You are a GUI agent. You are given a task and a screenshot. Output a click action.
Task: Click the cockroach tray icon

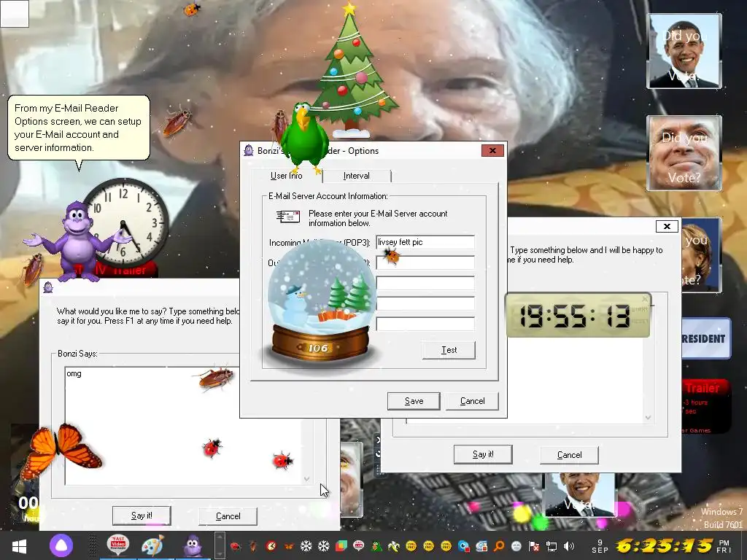click(x=253, y=546)
